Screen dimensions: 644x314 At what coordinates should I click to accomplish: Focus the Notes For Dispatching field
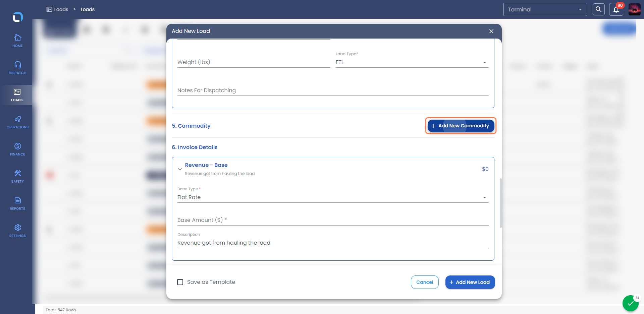pos(333,90)
